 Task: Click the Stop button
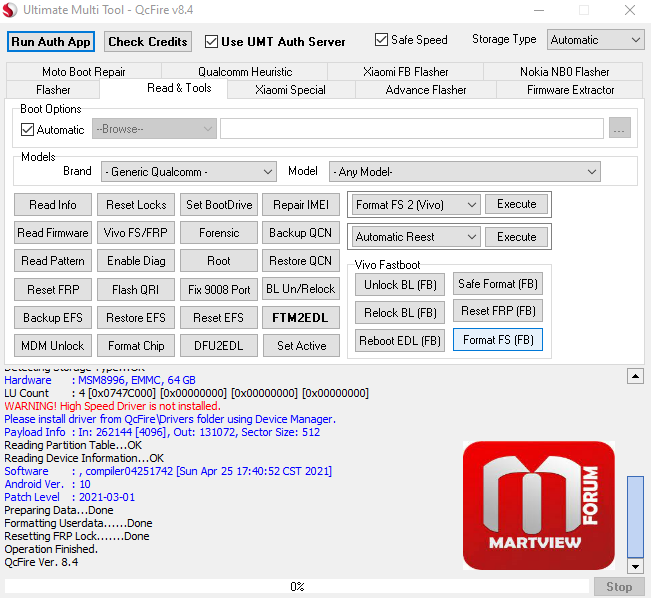point(619,586)
